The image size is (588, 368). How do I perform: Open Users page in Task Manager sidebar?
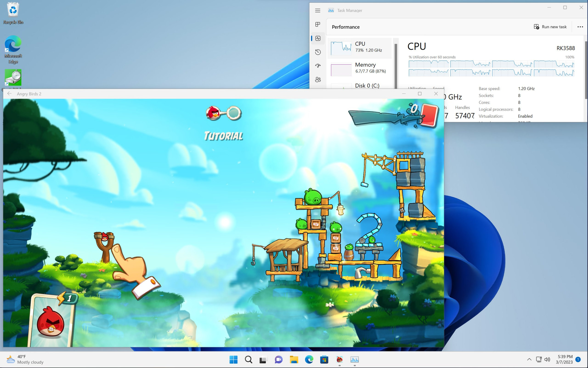coord(318,80)
